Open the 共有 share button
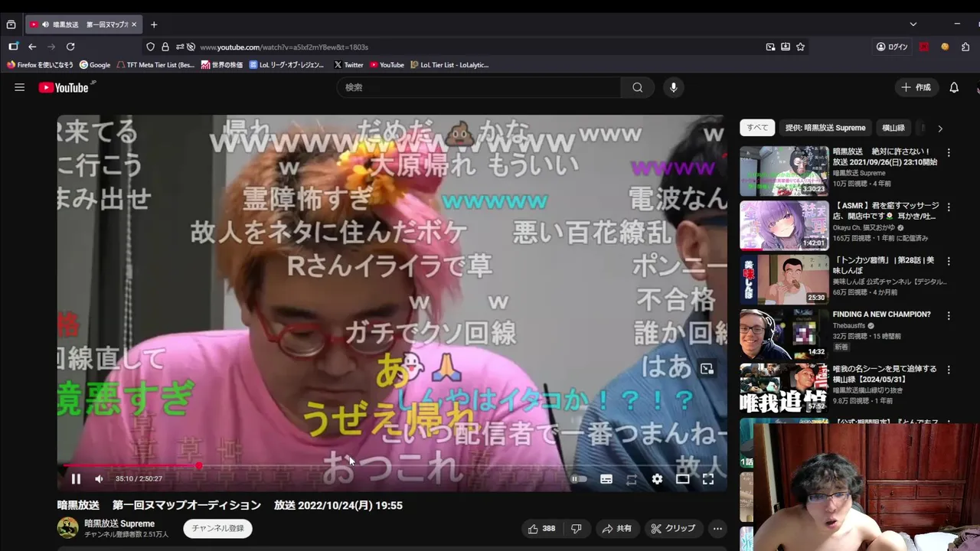Viewport: 980px width, 551px height. point(616,528)
